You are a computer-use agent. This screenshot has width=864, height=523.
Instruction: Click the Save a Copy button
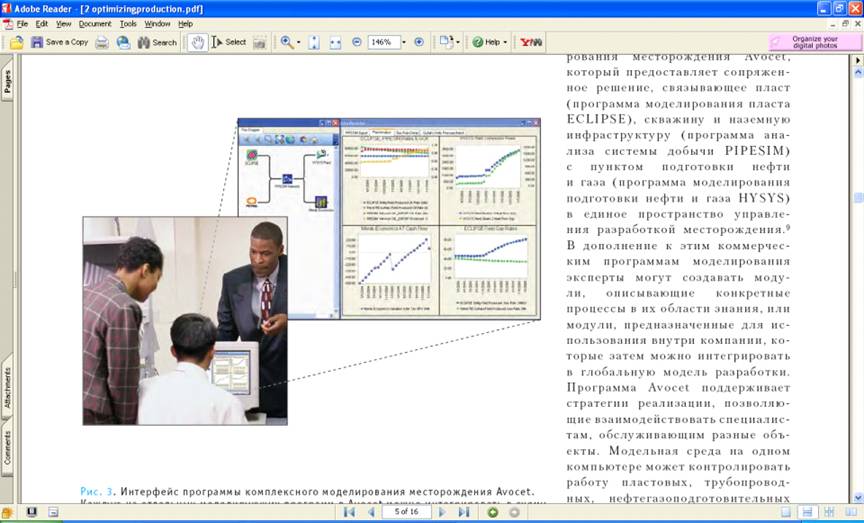59,42
